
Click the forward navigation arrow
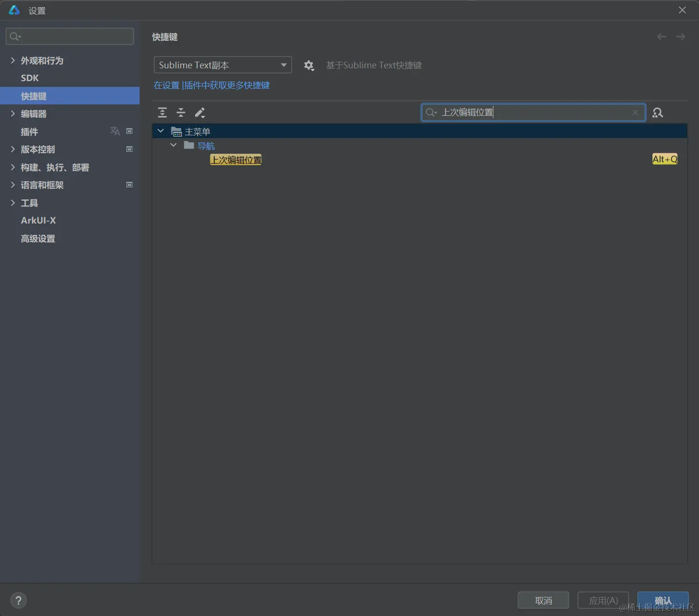[x=680, y=37]
